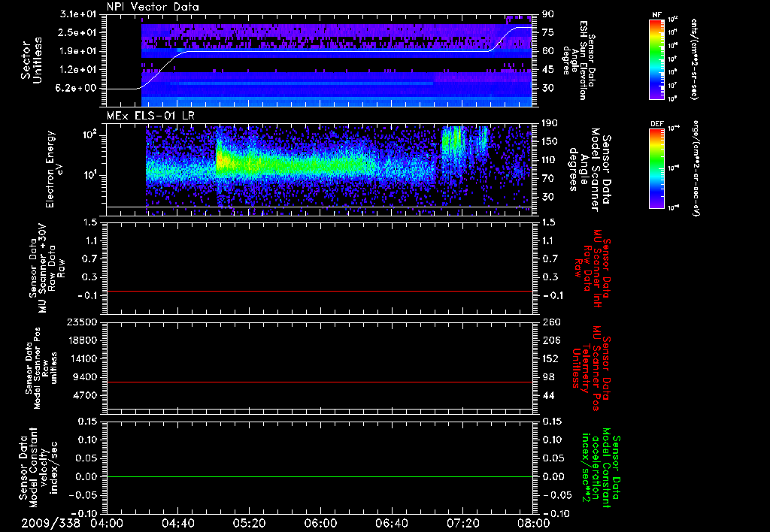
Task: Click the 04:00 time axis label
Action: click(x=107, y=523)
